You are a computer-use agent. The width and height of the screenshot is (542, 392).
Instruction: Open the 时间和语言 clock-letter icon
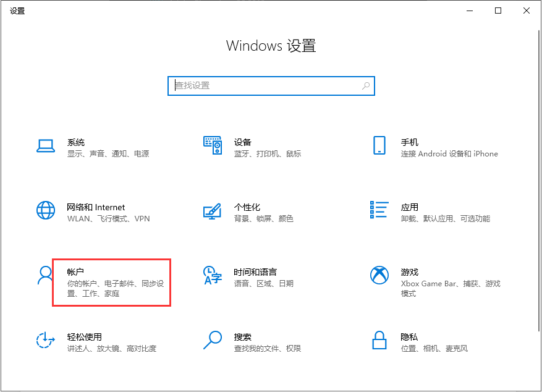point(212,275)
